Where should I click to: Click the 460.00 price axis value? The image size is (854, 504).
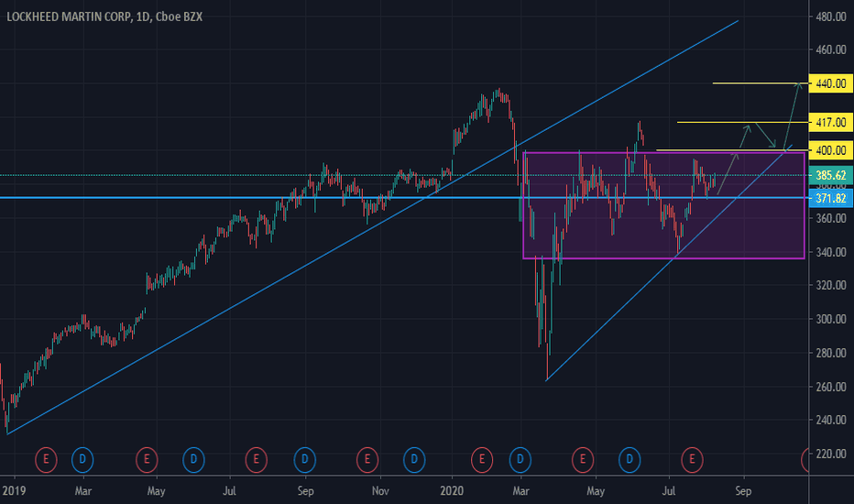pyautogui.click(x=830, y=50)
